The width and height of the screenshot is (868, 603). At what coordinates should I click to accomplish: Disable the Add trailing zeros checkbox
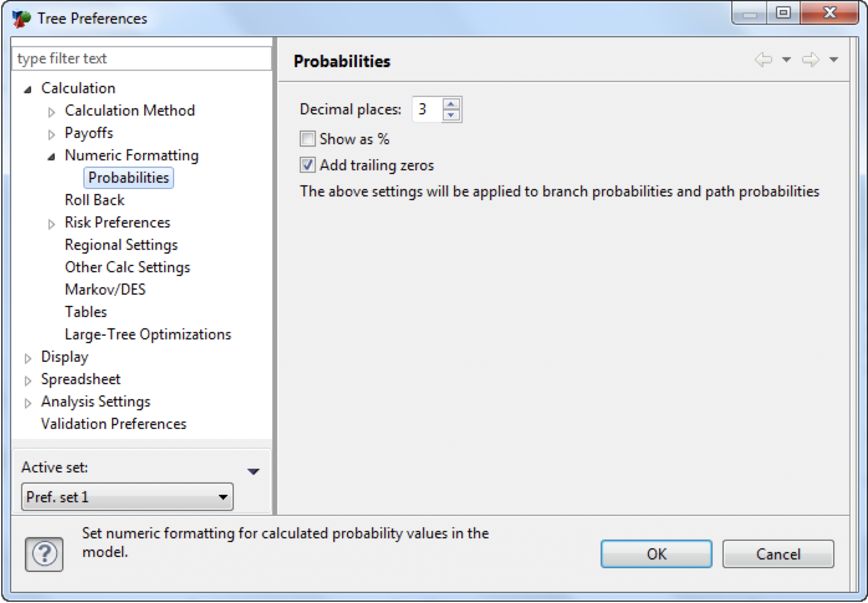[x=307, y=165]
